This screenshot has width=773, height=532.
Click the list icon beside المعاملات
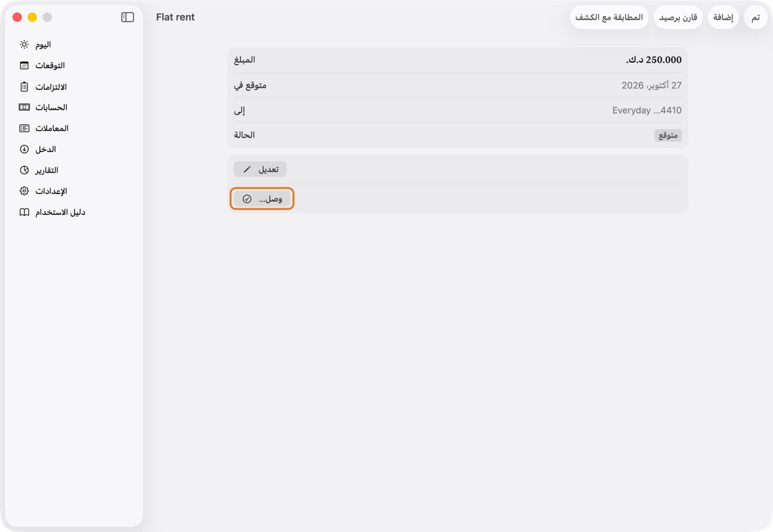pyautogui.click(x=24, y=128)
